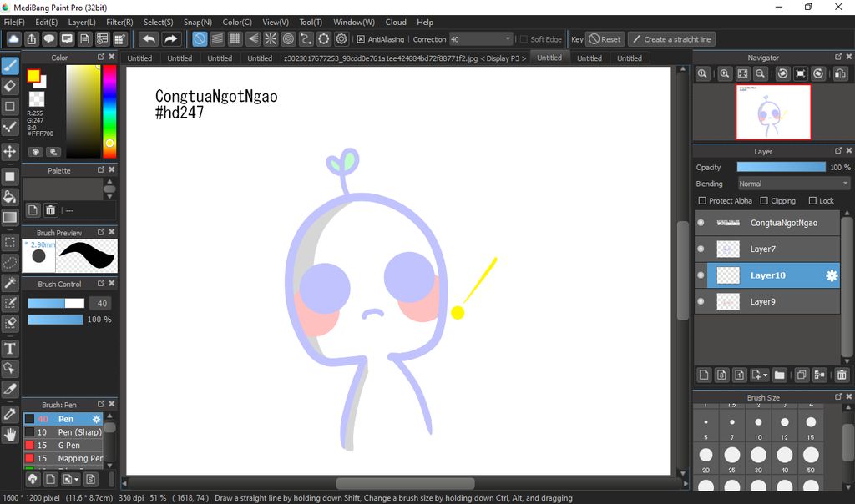Click the horizontal canvas scrollbar
Viewport: 855px width, 504px height.
pos(405,483)
